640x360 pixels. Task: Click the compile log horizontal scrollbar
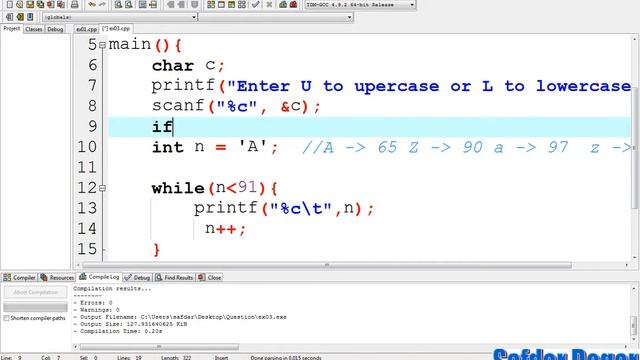(x=159, y=347)
